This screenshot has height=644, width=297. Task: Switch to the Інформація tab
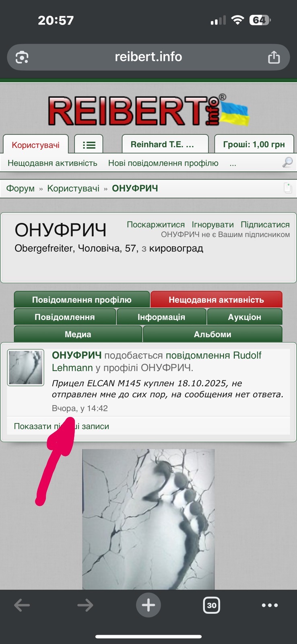click(161, 317)
